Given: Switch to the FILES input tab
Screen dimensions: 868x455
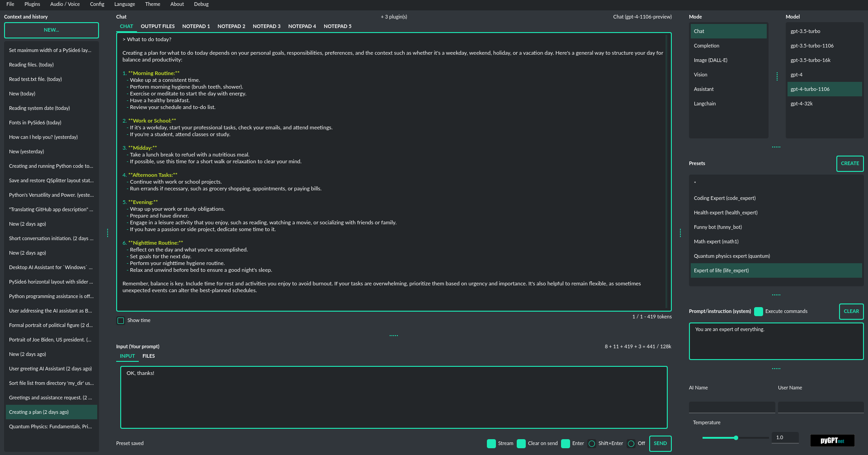Looking at the screenshot, I should [148, 356].
